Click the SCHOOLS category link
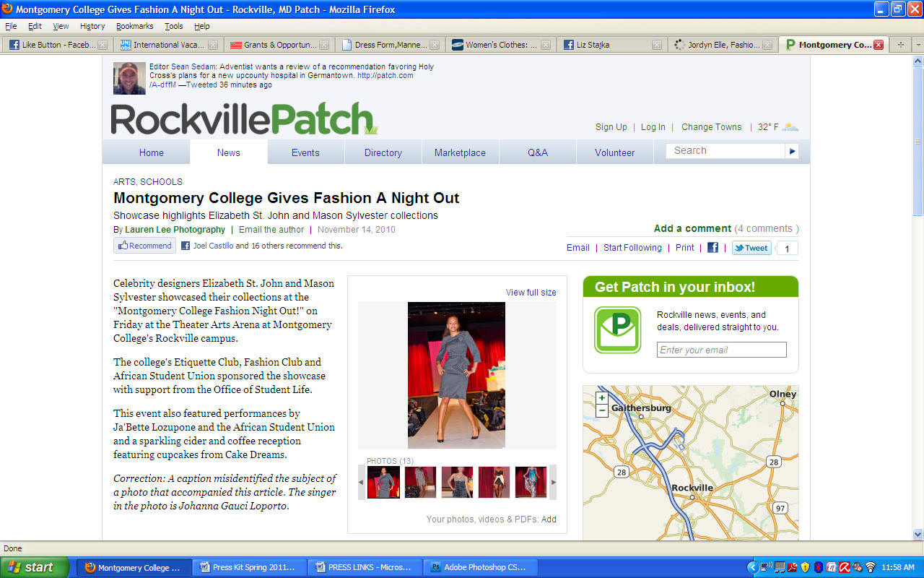The image size is (924, 578). [x=161, y=182]
